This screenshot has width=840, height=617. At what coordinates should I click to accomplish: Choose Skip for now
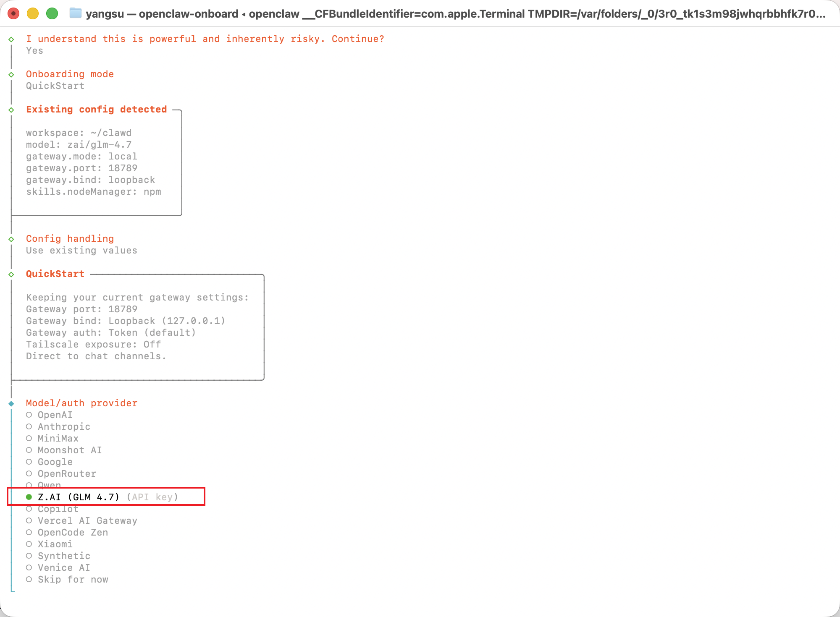click(72, 580)
